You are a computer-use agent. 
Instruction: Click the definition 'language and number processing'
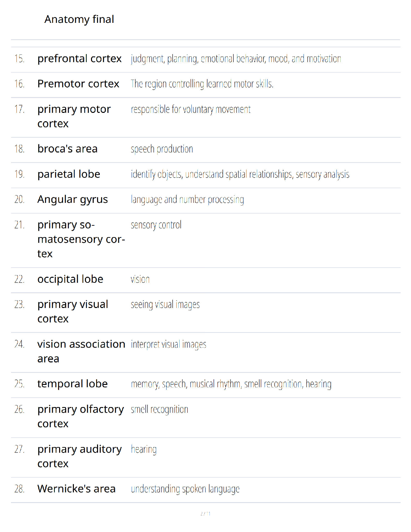click(x=187, y=200)
